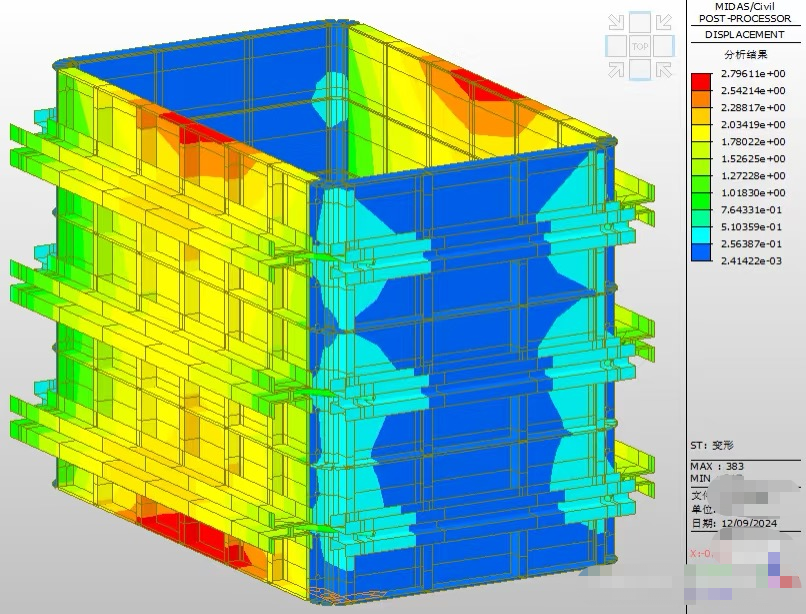
Task: Click legend value 1.52625e+00
Action: (753, 158)
